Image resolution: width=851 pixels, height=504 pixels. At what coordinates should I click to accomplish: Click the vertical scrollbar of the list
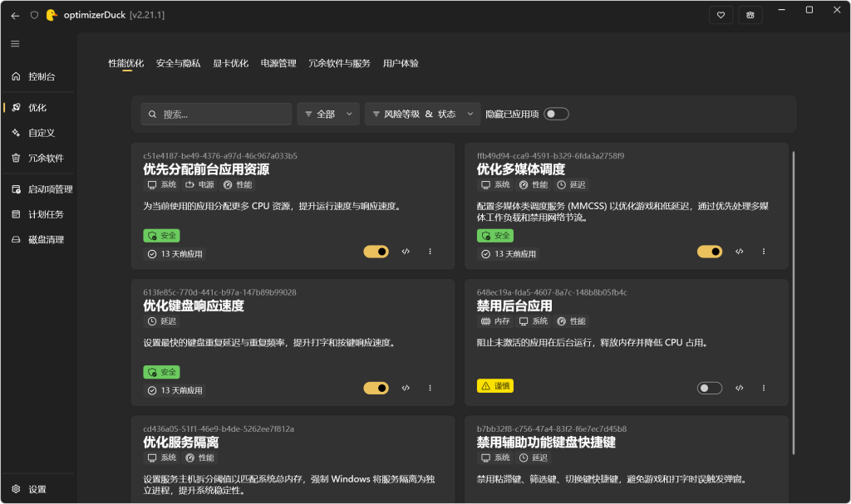point(794,303)
